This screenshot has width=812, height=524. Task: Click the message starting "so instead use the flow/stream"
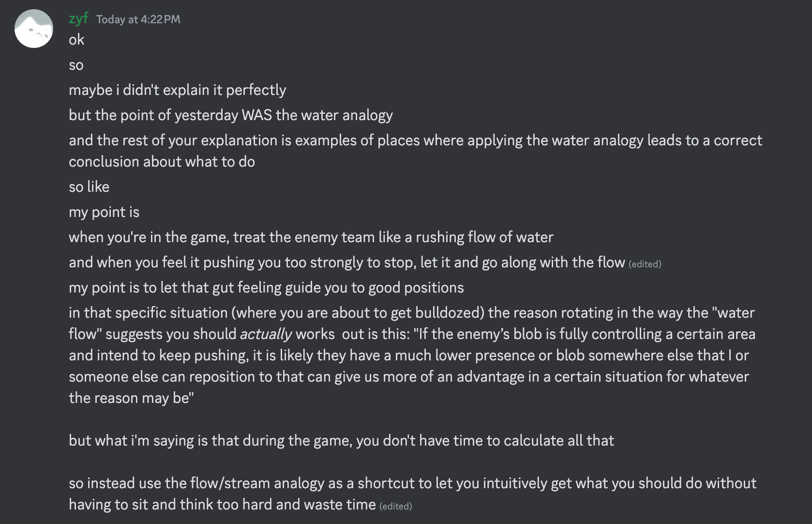[412, 483]
